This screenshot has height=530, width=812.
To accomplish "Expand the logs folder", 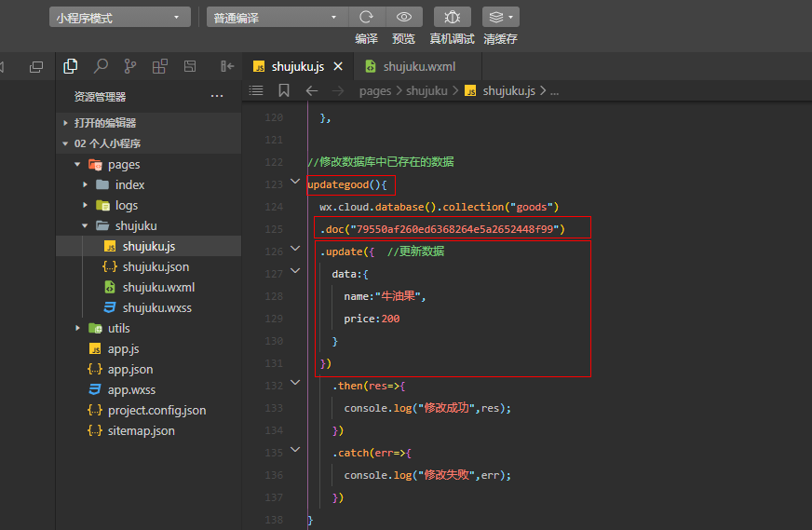I will coord(85,205).
